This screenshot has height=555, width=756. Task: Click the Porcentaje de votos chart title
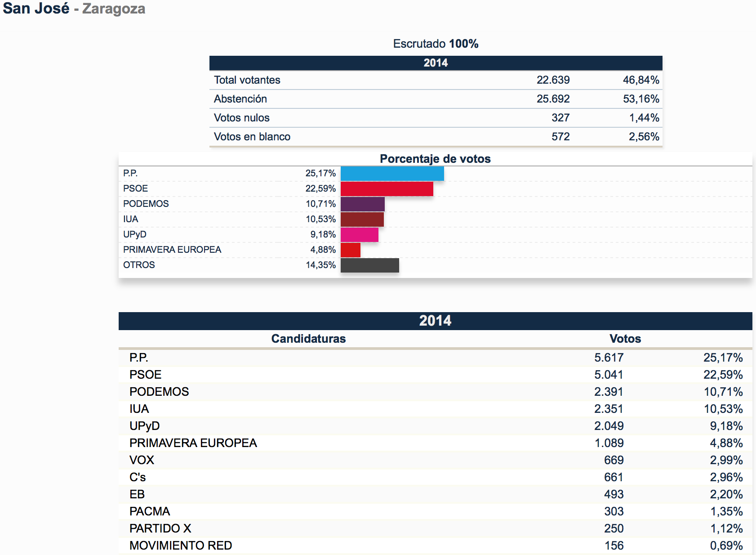(x=435, y=159)
